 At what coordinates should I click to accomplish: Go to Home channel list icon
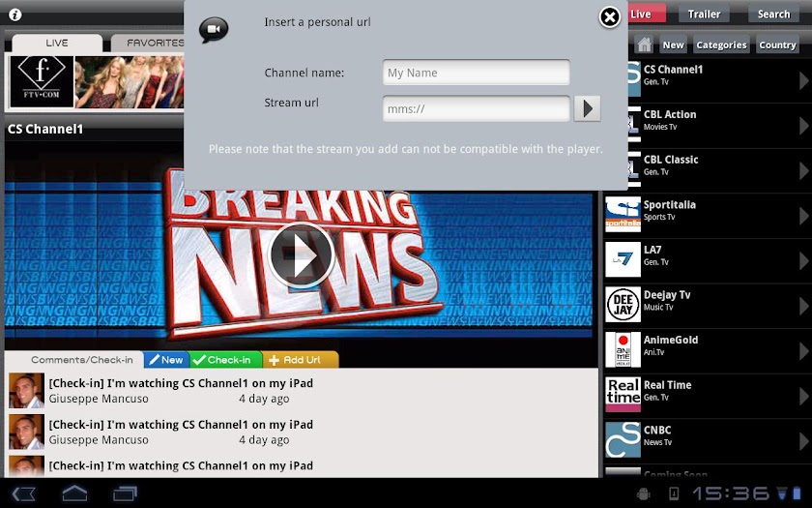click(x=644, y=45)
